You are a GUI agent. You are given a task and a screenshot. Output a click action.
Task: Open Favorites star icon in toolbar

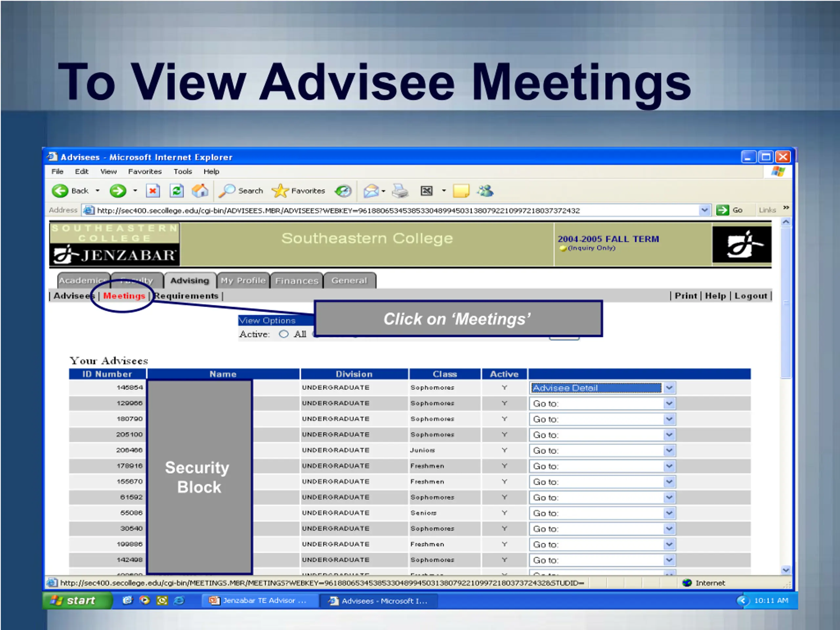[x=280, y=191]
